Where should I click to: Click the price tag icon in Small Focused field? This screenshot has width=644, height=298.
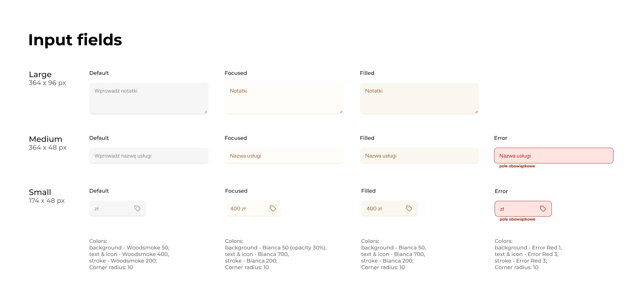tap(273, 208)
